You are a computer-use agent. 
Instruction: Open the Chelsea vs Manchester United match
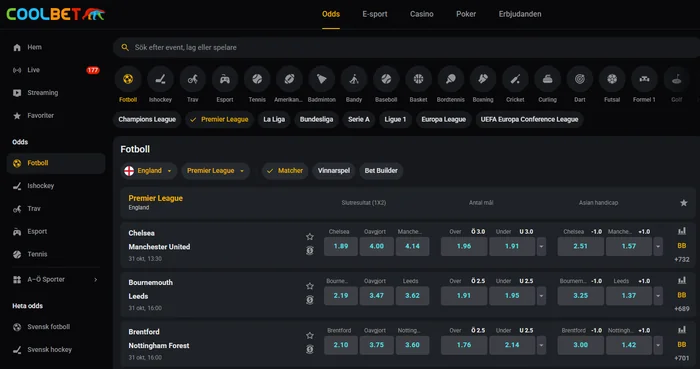pos(159,240)
